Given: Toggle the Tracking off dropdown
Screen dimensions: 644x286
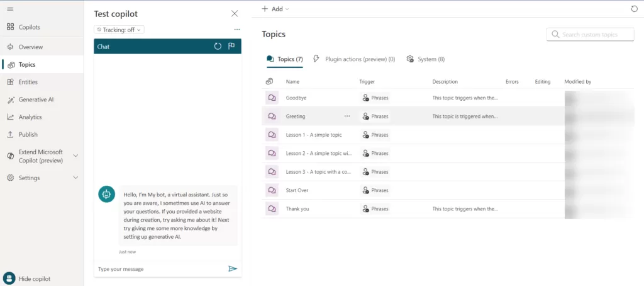Looking at the screenshot, I should point(119,30).
